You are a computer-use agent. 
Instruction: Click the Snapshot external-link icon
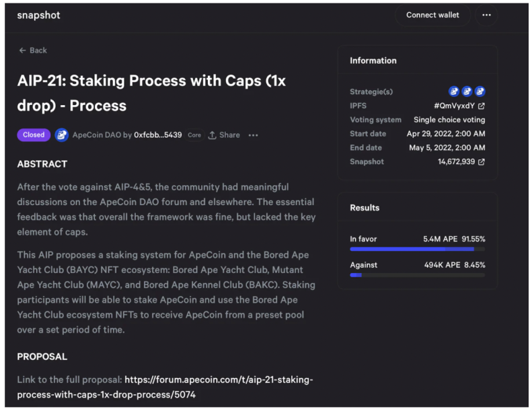pos(481,162)
